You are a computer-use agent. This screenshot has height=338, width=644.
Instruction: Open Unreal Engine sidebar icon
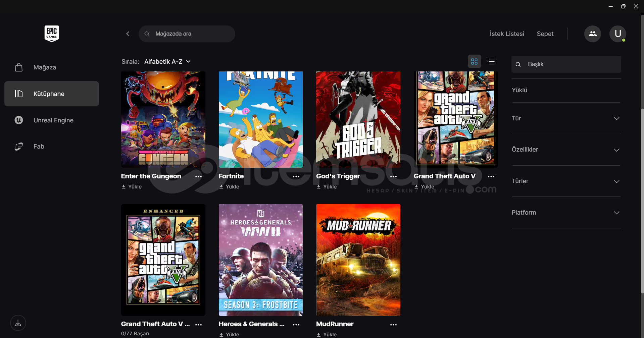[x=19, y=120]
